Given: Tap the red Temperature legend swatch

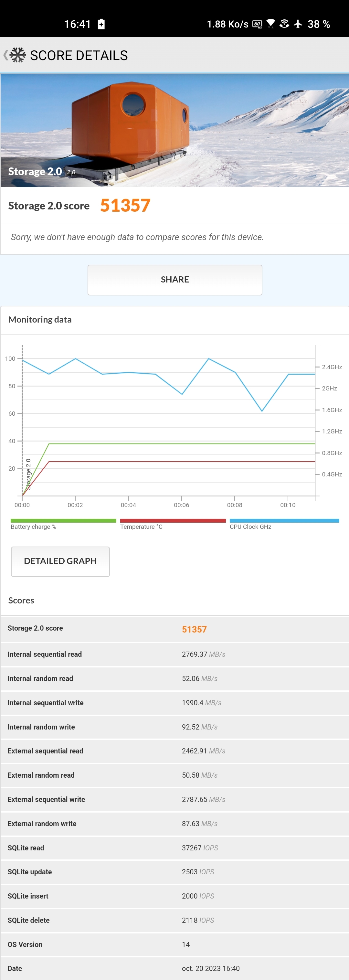Looking at the screenshot, I should click(x=173, y=520).
